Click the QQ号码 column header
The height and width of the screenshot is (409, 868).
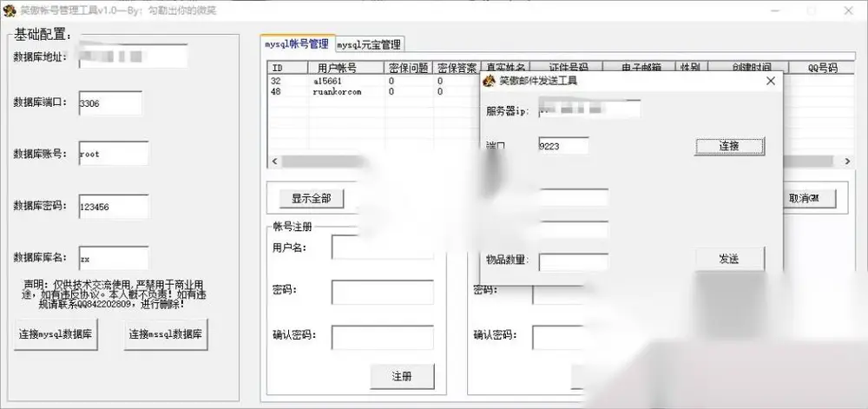point(821,68)
